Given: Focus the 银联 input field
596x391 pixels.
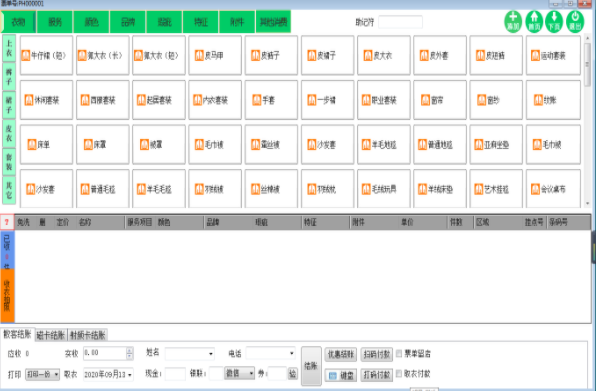Looking at the screenshot, I should pyautogui.click(x=216, y=374).
